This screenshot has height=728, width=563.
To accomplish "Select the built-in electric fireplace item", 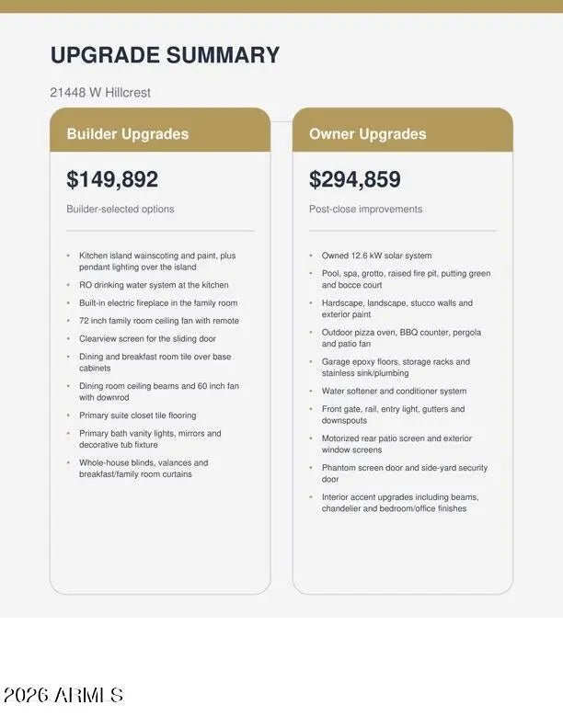I will [158, 303].
